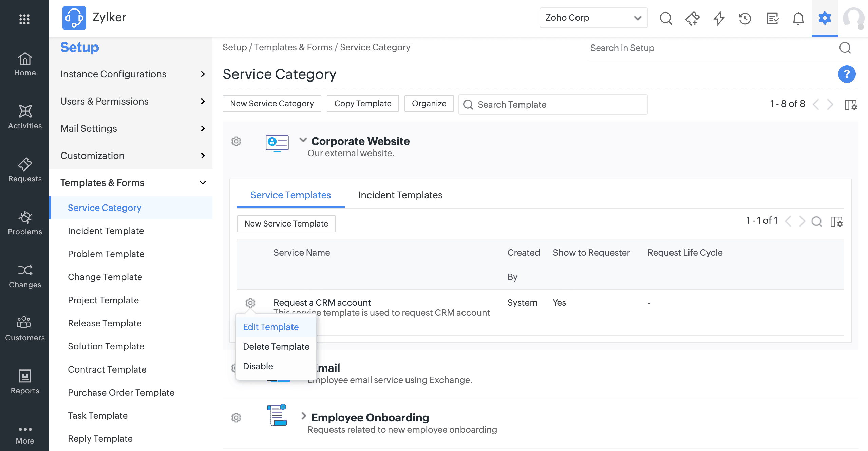This screenshot has width=868, height=451.
Task: Choose Delete Template from the context menu
Action: 276,346
